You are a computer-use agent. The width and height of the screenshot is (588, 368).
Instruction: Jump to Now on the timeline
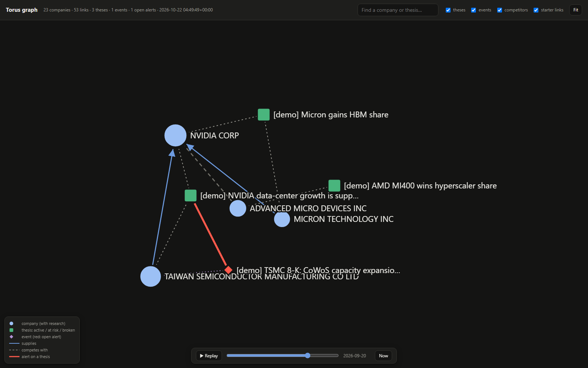383,356
